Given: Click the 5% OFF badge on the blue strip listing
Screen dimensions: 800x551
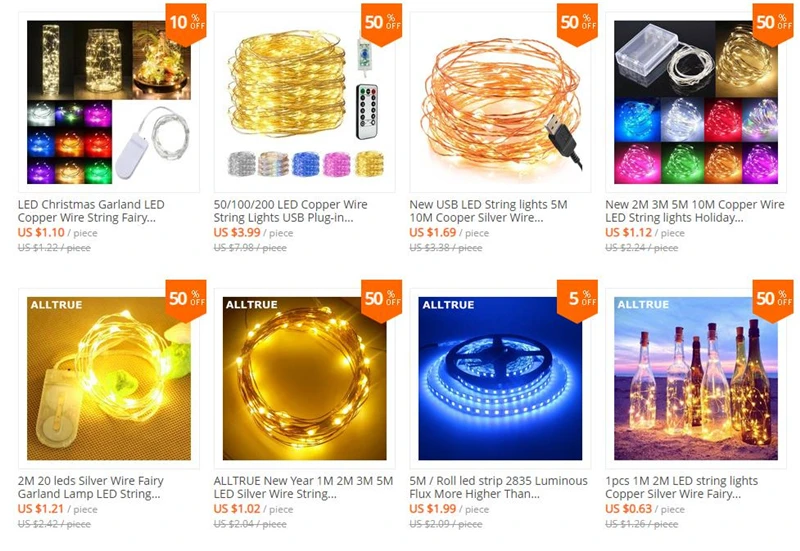Looking at the screenshot, I should (x=578, y=299).
